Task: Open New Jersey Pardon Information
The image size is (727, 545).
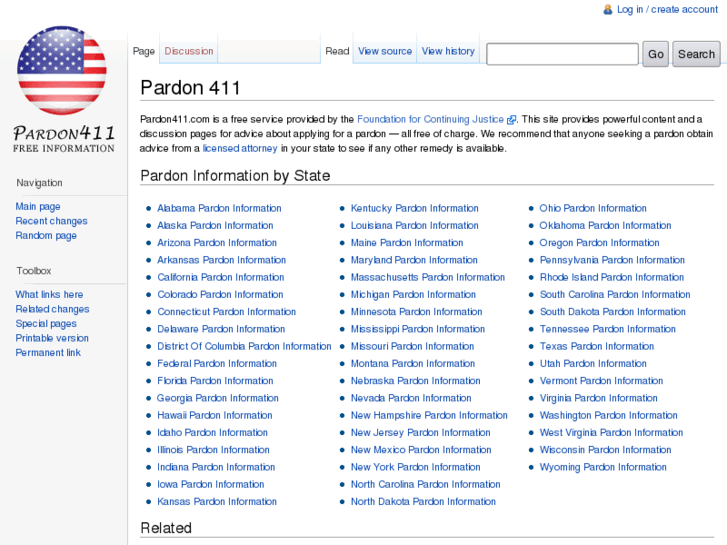Action: (x=421, y=433)
